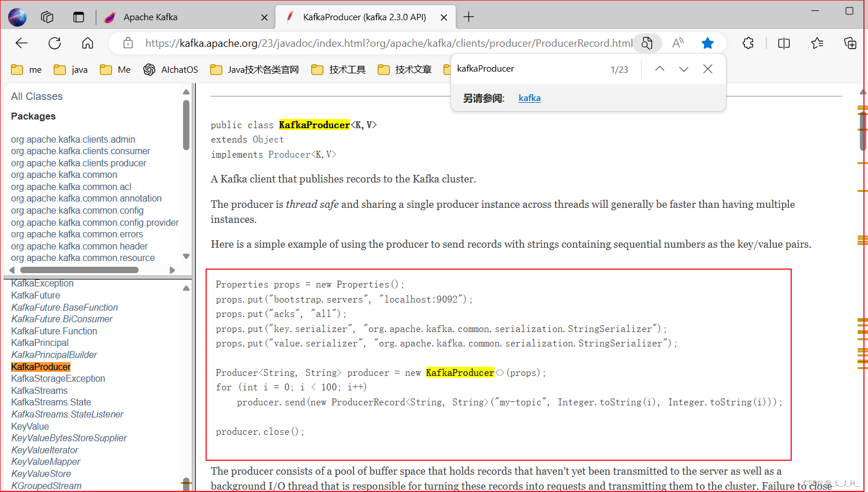Open the KafkaStorageException class link

[x=58, y=379]
